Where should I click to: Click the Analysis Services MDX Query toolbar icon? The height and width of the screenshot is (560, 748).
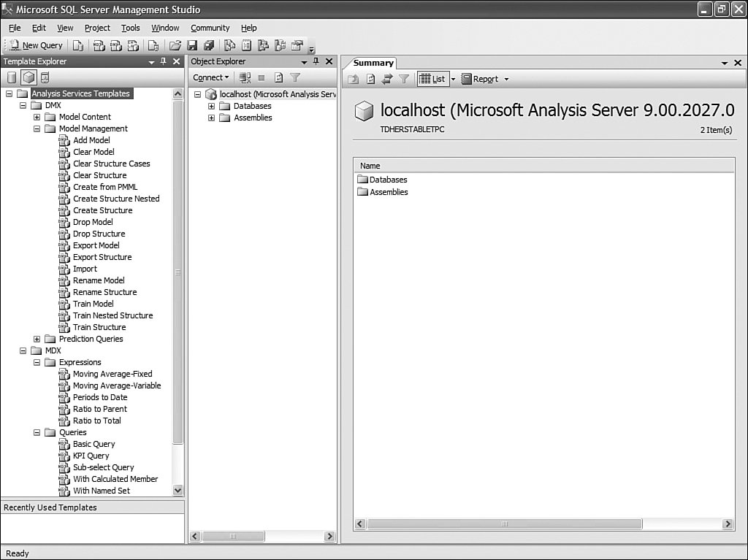pos(99,45)
